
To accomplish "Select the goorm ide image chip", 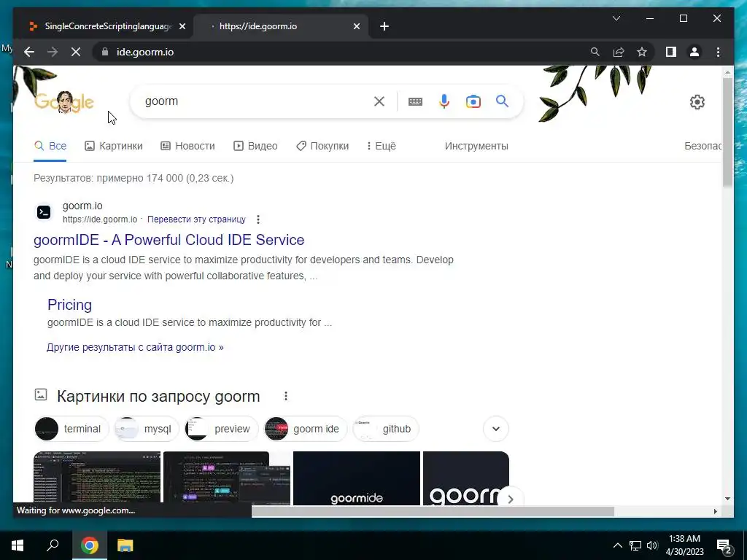I will (x=305, y=429).
